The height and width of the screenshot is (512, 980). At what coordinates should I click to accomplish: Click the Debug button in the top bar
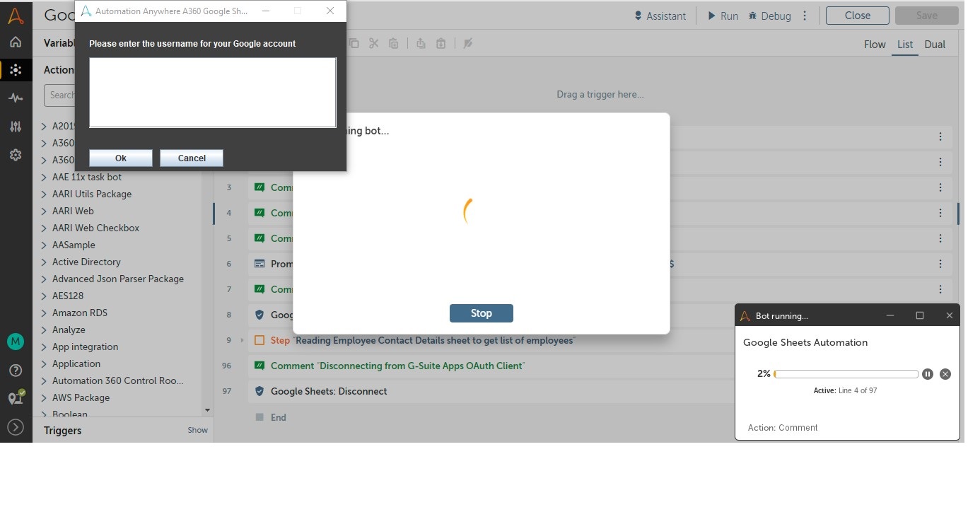(x=769, y=16)
